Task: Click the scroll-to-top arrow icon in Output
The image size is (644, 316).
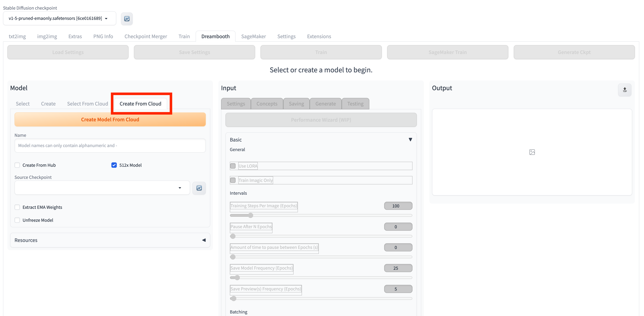Action: click(x=624, y=90)
